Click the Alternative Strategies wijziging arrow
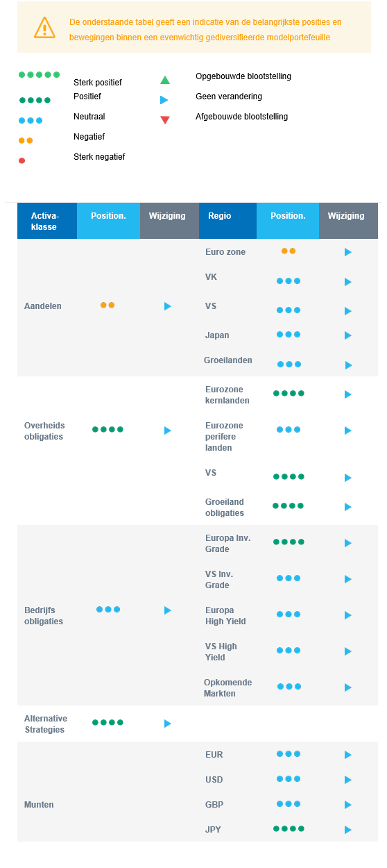387x868 pixels. pos(168,724)
